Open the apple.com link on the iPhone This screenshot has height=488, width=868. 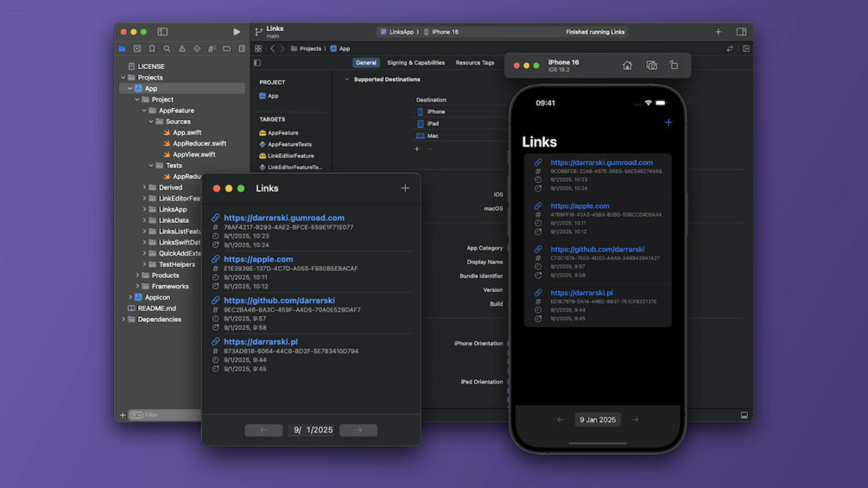coord(580,206)
